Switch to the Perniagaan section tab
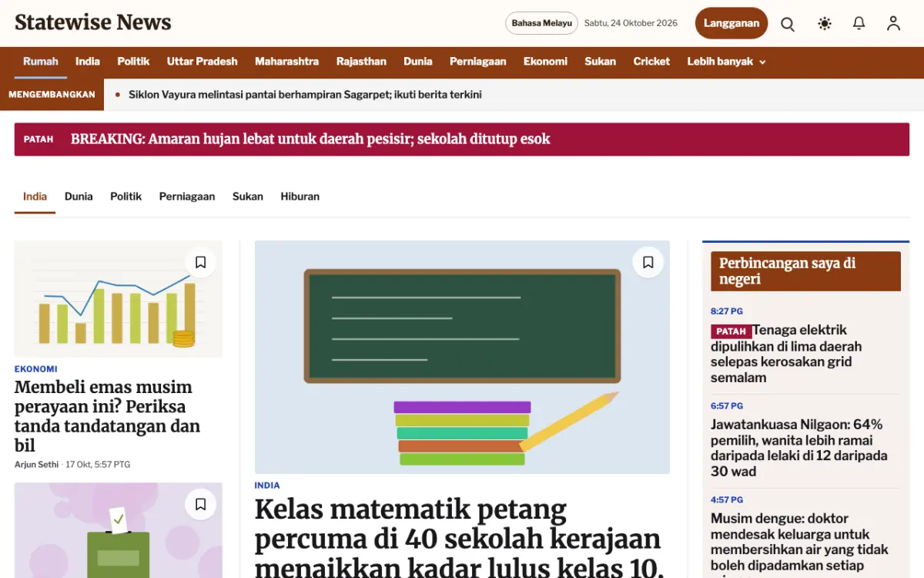Viewport: 924px width, 578px height. click(x=187, y=197)
